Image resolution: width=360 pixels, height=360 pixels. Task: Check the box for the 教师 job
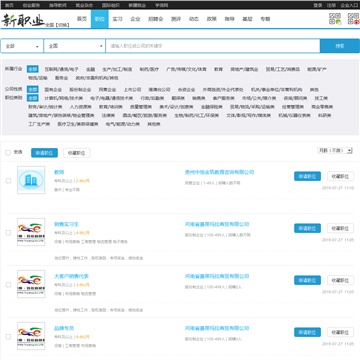click(x=8, y=180)
